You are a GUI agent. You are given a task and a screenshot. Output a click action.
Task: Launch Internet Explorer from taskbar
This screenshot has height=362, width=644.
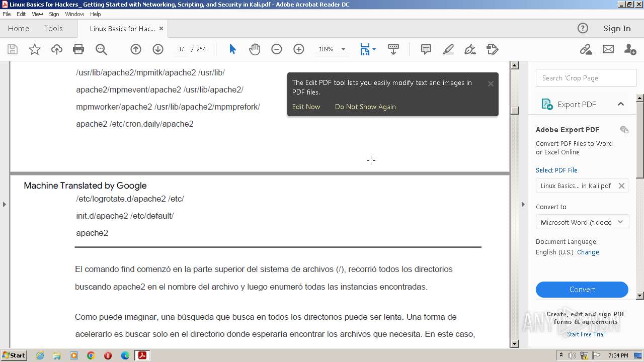tap(40, 355)
